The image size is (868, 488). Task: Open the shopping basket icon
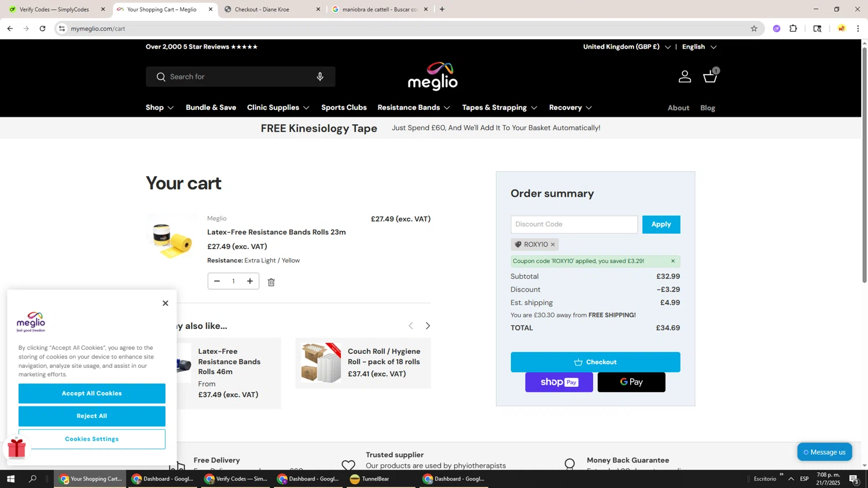(711, 76)
